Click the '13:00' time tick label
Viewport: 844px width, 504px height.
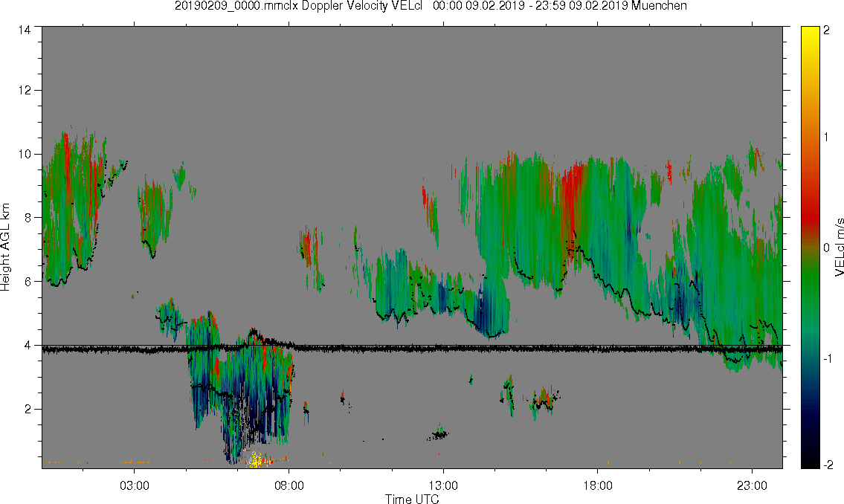click(x=443, y=485)
